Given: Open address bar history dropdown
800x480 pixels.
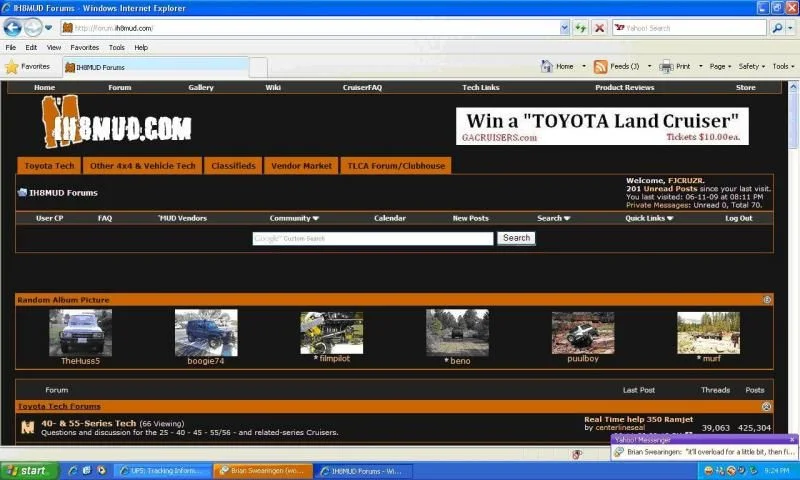Looking at the screenshot, I should tap(564, 28).
